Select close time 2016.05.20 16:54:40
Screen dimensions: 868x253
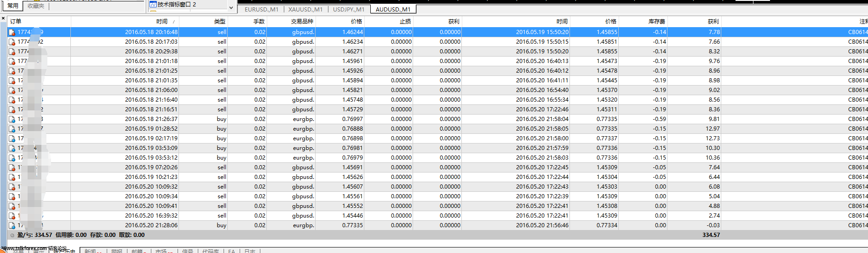tap(542, 90)
